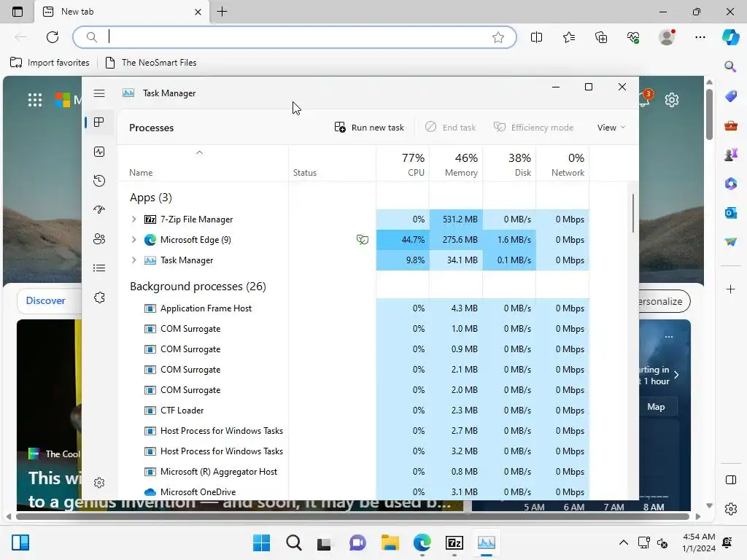Open Performance page in Task Manager sidebar
747x560 pixels.
[x=99, y=152]
